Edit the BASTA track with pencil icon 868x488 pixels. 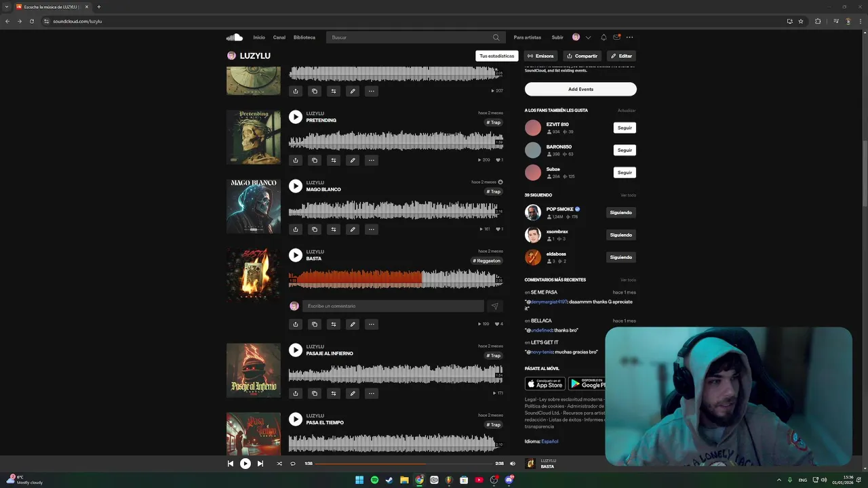click(x=353, y=324)
